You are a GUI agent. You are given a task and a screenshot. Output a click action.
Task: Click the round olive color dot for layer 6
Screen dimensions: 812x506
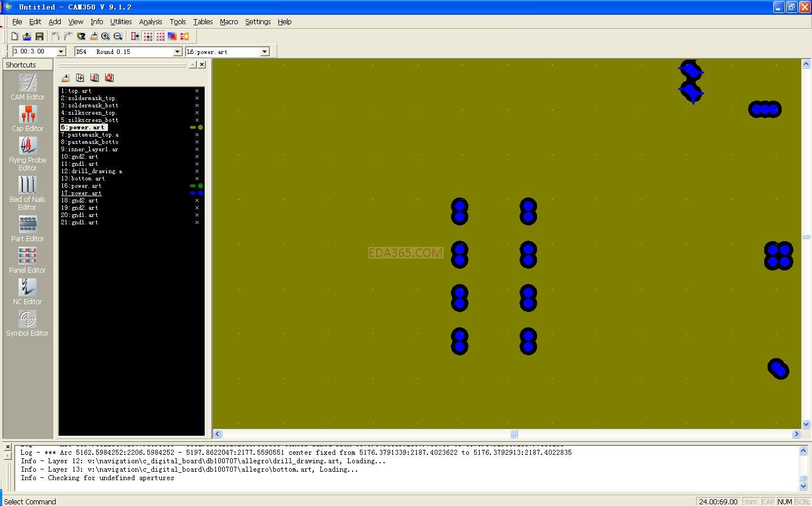click(200, 128)
